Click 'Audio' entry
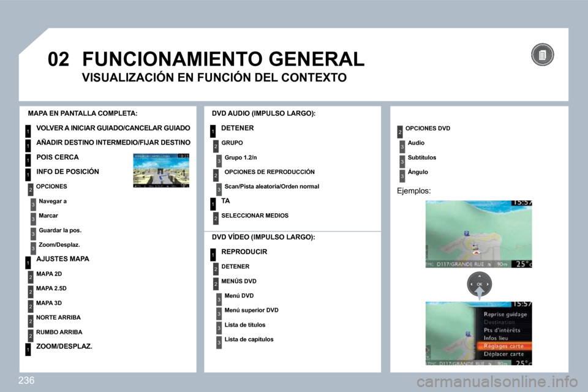Screen dimensions: 588x392 (x=417, y=143)
